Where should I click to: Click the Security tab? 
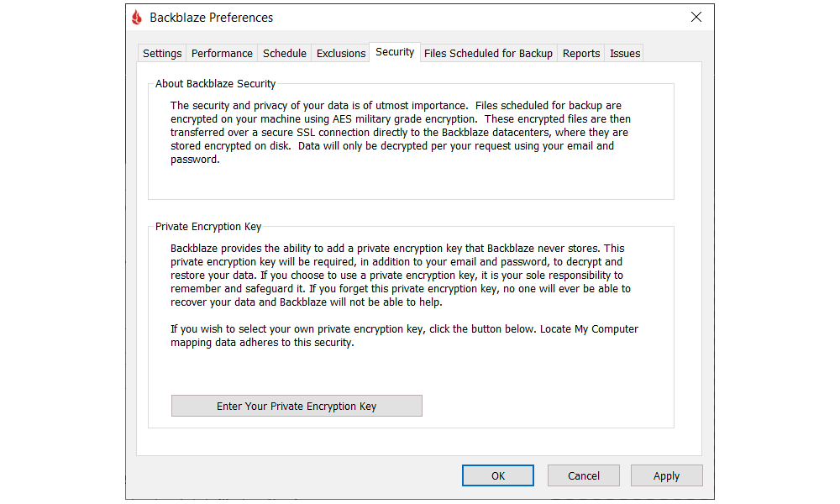[x=395, y=52]
